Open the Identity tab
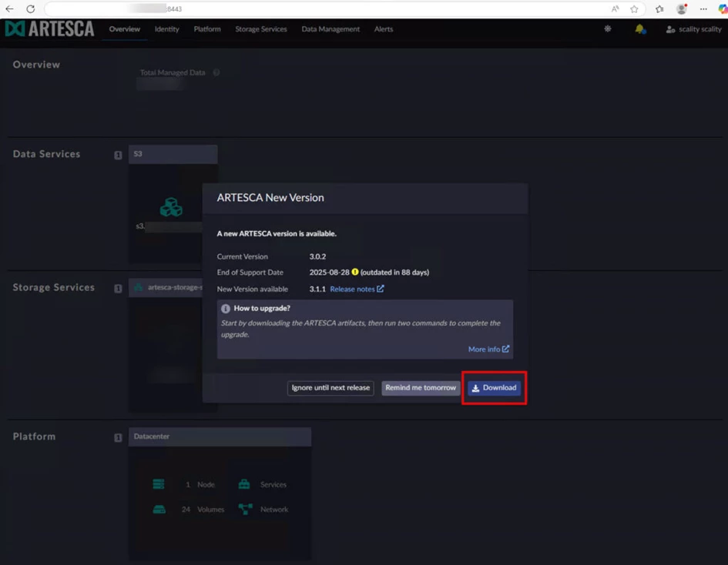The image size is (728, 565). pyautogui.click(x=166, y=29)
